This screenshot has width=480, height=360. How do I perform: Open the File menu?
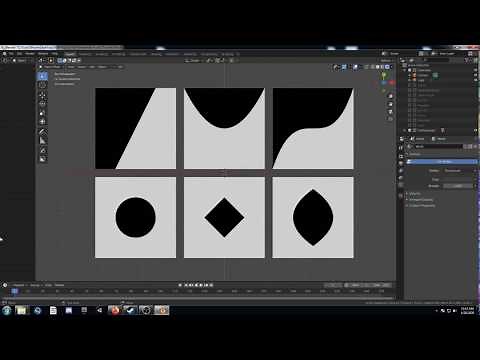(x=11, y=54)
